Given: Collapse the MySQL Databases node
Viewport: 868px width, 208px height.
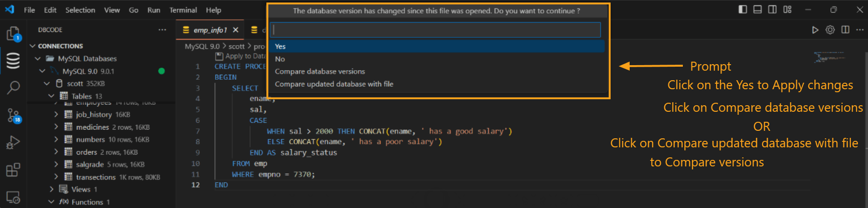Looking at the screenshot, I should [x=38, y=59].
